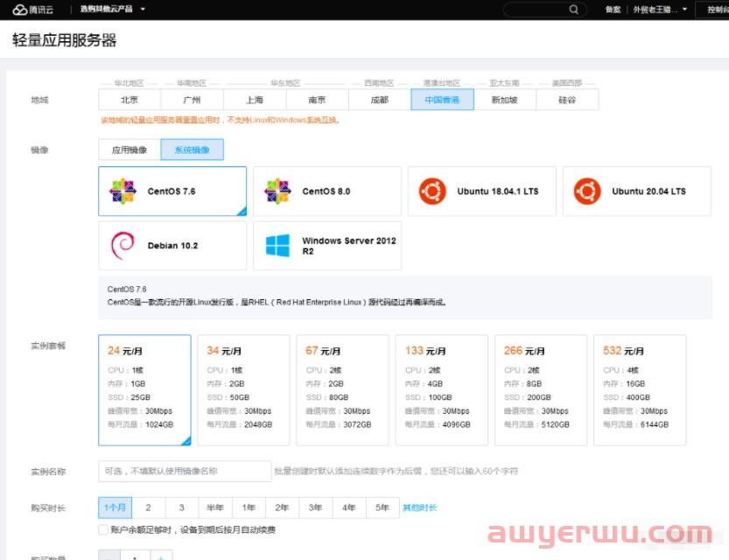The height and width of the screenshot is (560, 729).
Task: Choose Windows Server 2012 R2 image
Action: (327, 245)
